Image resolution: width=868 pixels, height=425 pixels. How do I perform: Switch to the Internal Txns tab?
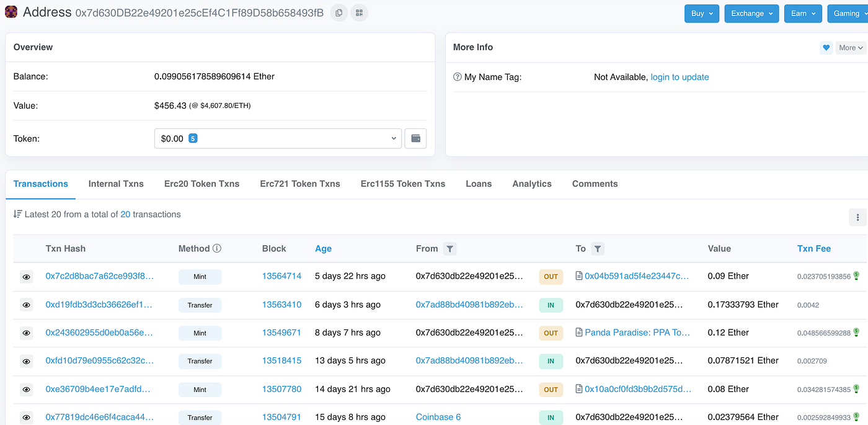click(116, 184)
